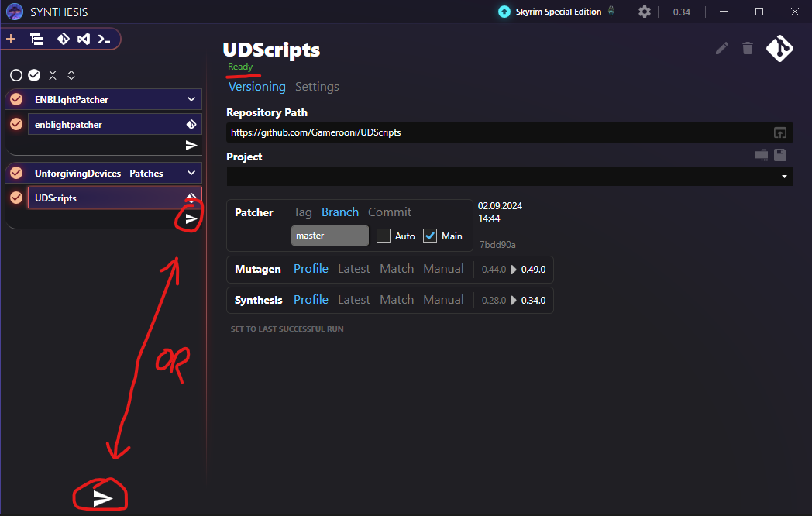Screen dimensions: 812x516
Task: Select Commit patcher versioning
Action: coord(390,212)
